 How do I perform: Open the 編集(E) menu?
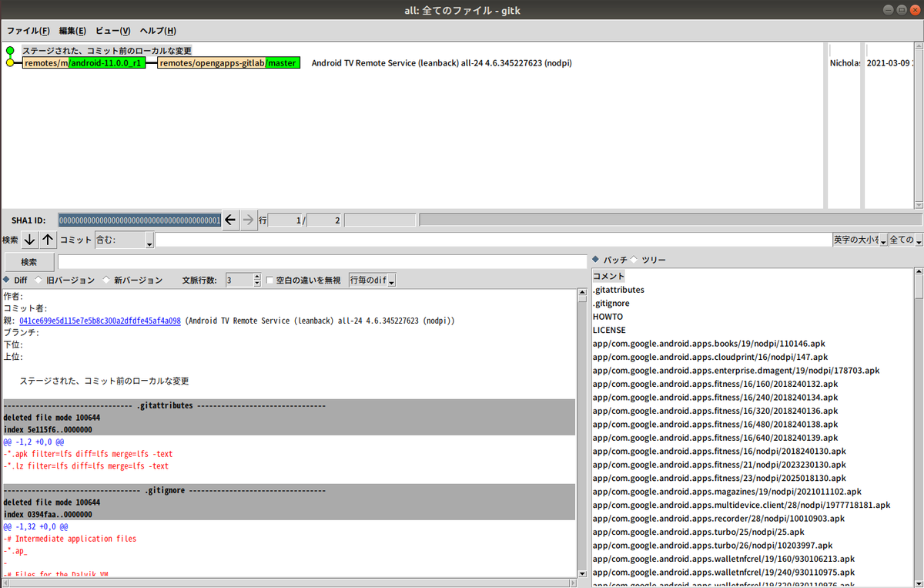tap(72, 31)
